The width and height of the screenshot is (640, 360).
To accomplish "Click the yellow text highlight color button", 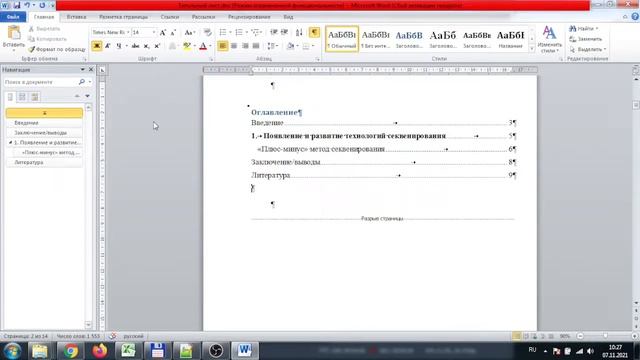I will 187,46.
